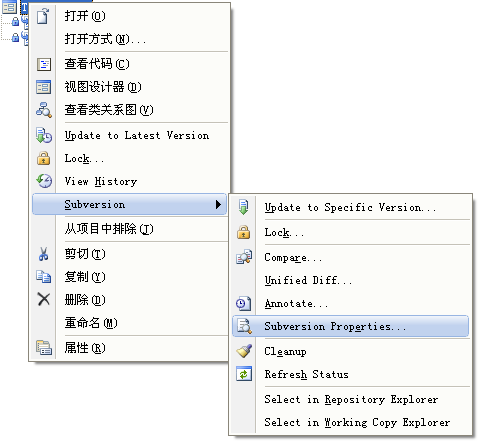
Task: Click the X delete icon for 删除
Action: tap(44, 299)
